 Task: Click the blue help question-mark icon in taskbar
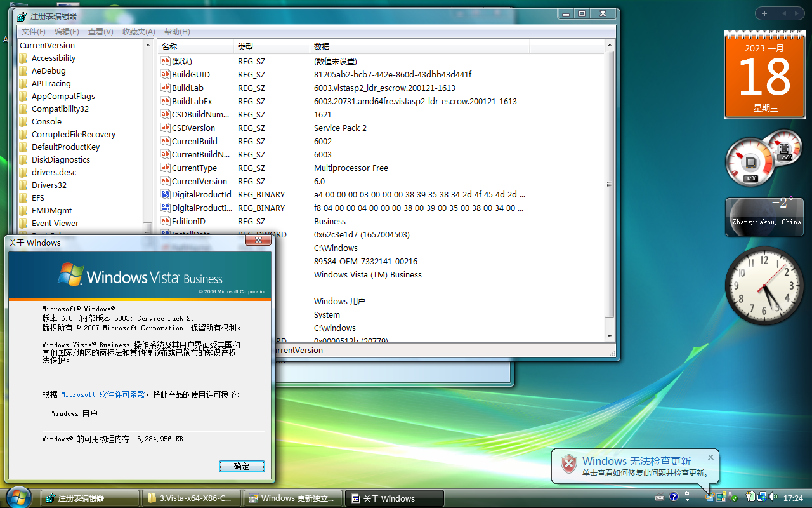674,497
